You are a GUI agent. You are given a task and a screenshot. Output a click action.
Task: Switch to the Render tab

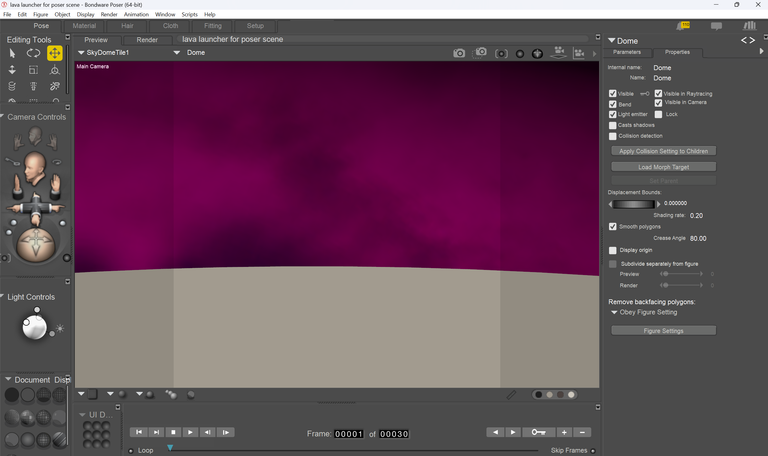(147, 40)
